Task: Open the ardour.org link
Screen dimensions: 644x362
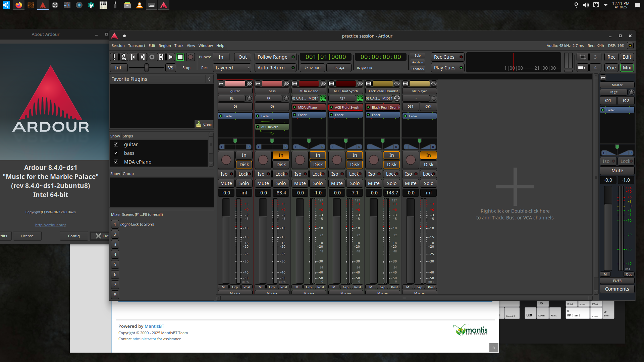Action: [x=51, y=225]
